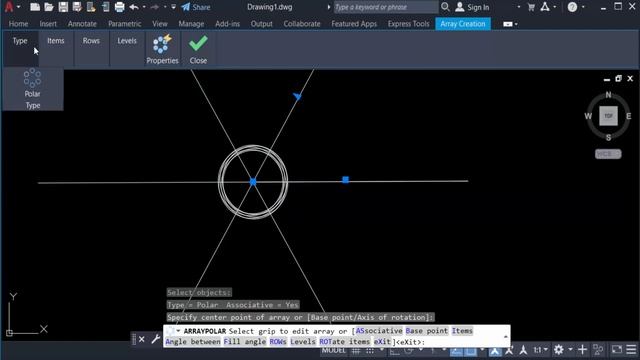Image resolution: width=640 pixels, height=360 pixels.
Task: Expand command line history arrow
Action: [x=506, y=336]
